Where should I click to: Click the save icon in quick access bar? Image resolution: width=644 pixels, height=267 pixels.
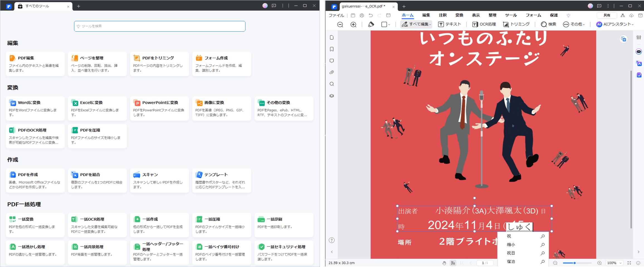(x=353, y=15)
